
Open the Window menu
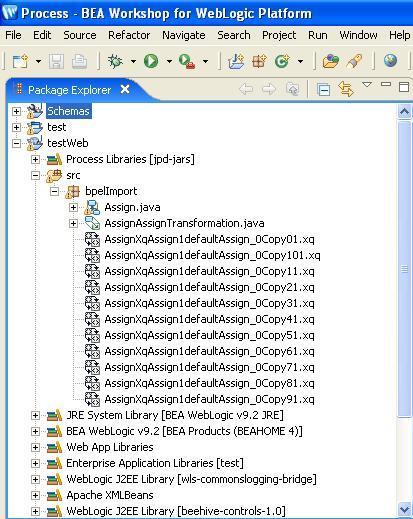pos(358,35)
